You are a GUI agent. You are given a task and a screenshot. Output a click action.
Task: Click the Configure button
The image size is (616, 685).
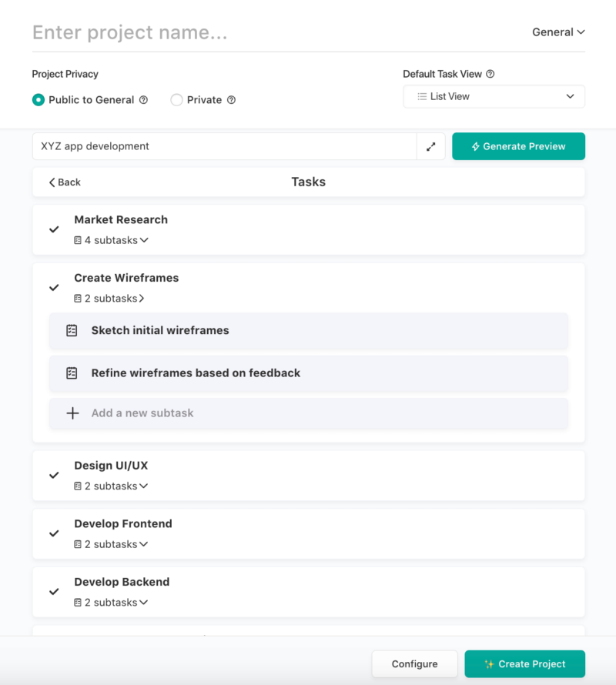415,663
